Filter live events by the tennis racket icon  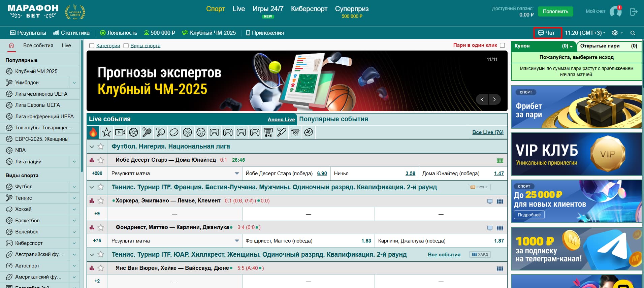pos(147,132)
